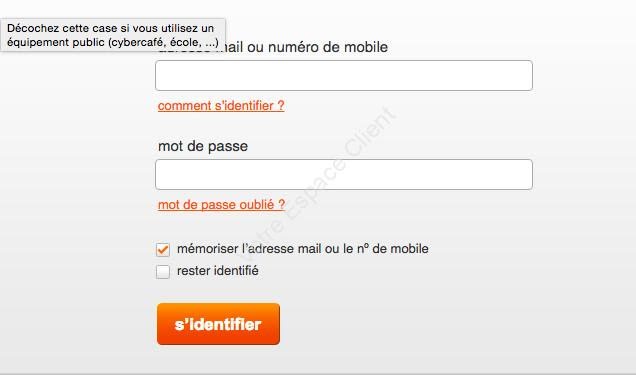Open the "mot de passe oublié ?" link
The width and height of the screenshot is (636, 375).
coord(221,205)
